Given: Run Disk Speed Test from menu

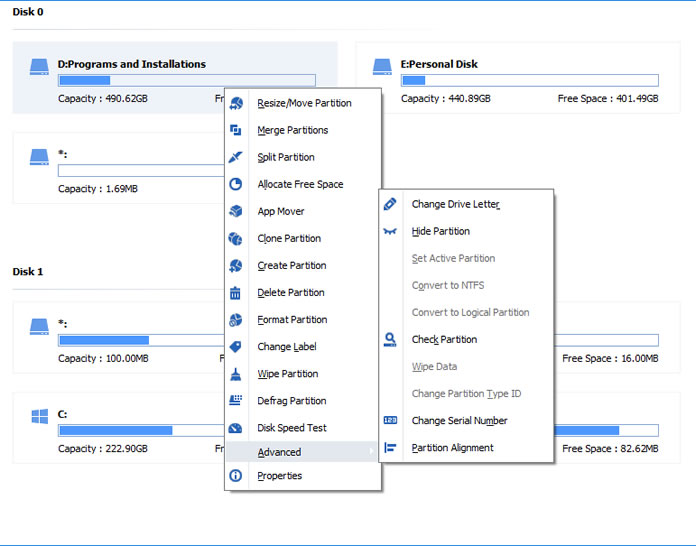Looking at the screenshot, I should (304, 428).
